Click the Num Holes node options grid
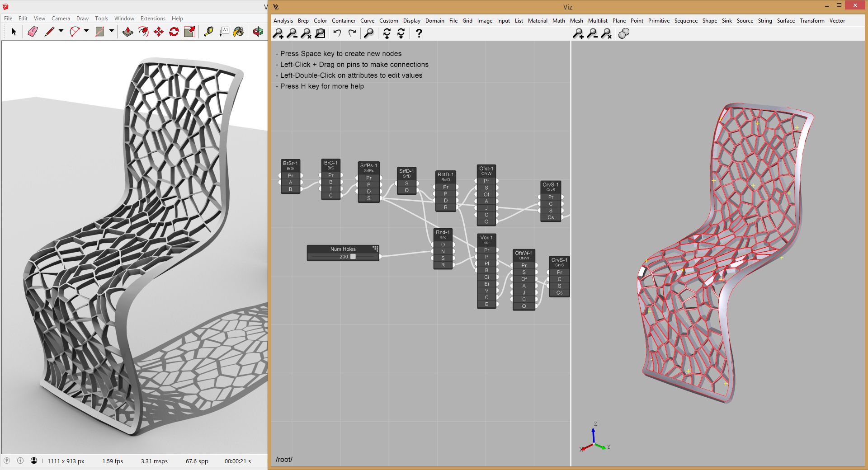Image resolution: width=868 pixels, height=470 pixels. pos(375,249)
